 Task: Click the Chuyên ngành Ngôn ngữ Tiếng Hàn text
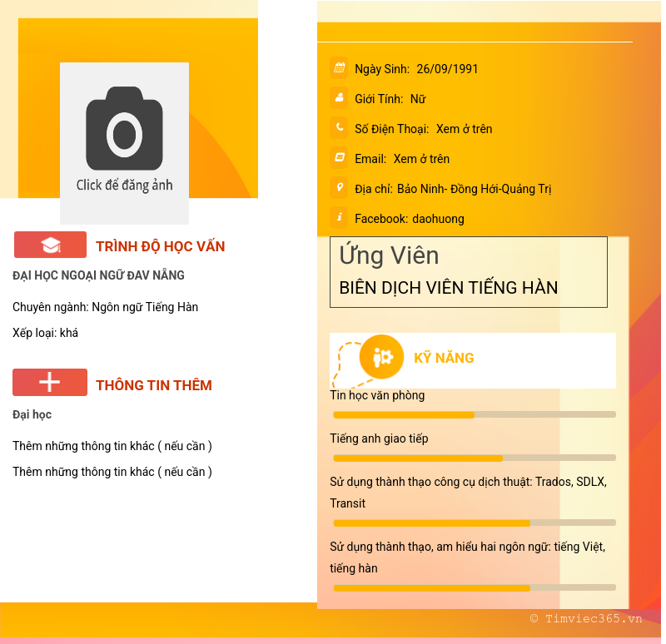point(105,307)
